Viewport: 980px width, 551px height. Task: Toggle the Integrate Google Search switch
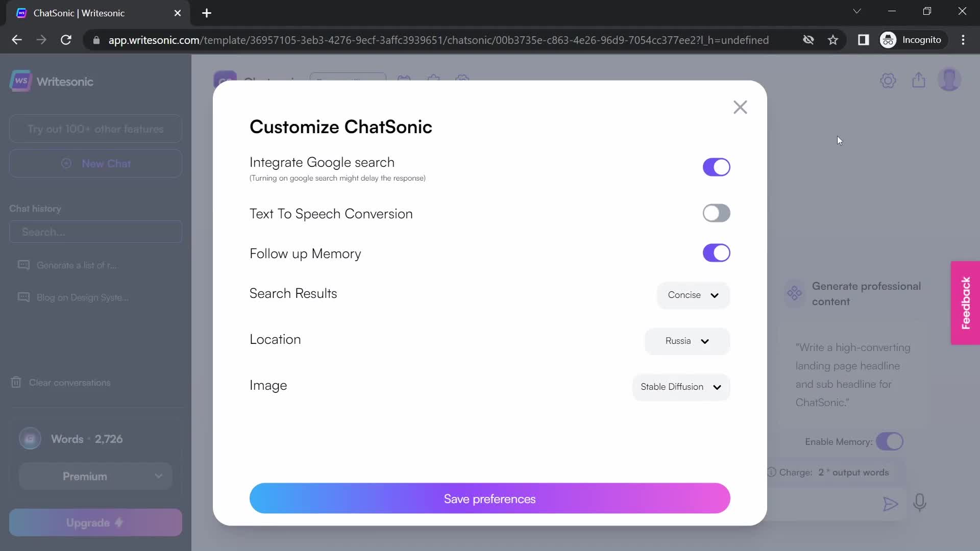coord(717,167)
